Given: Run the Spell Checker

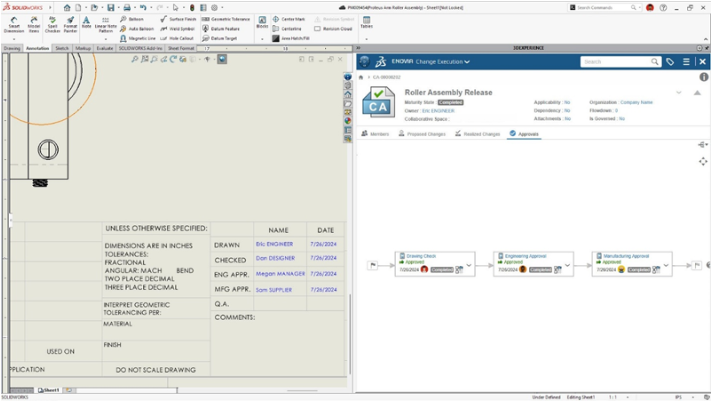Looking at the screenshot, I should tap(52, 25).
